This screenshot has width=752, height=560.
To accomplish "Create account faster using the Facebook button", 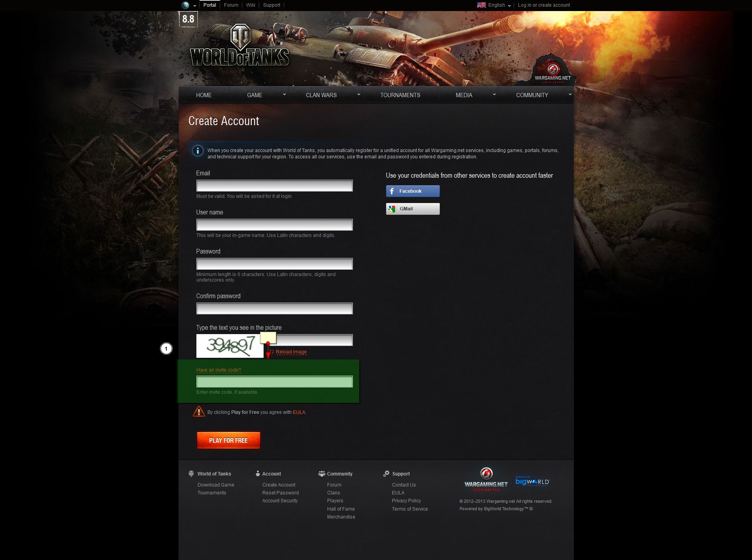I will 412,191.
